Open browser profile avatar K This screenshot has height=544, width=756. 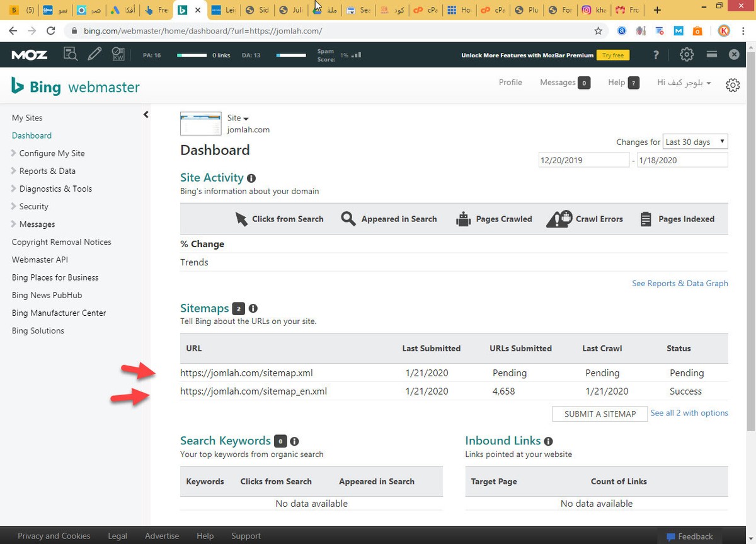pos(724,30)
